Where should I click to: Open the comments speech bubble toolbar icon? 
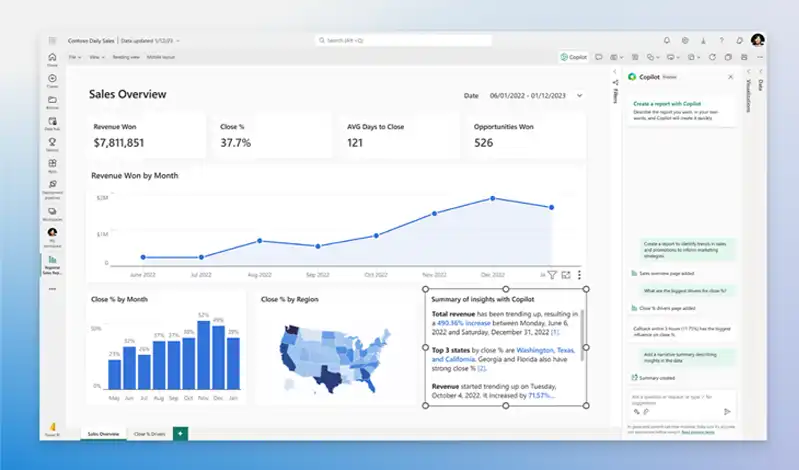click(599, 57)
